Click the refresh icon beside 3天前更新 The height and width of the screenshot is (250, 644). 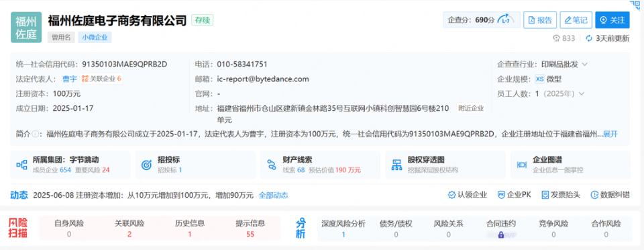[589, 38]
